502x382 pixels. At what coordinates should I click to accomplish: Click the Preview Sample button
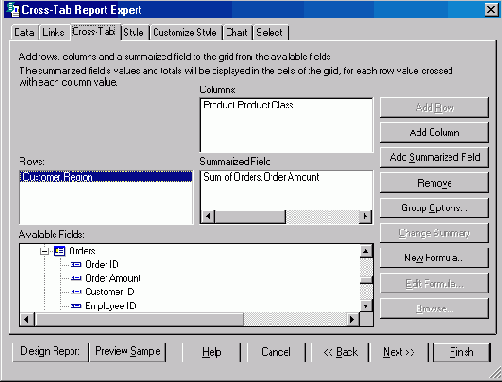point(128,351)
